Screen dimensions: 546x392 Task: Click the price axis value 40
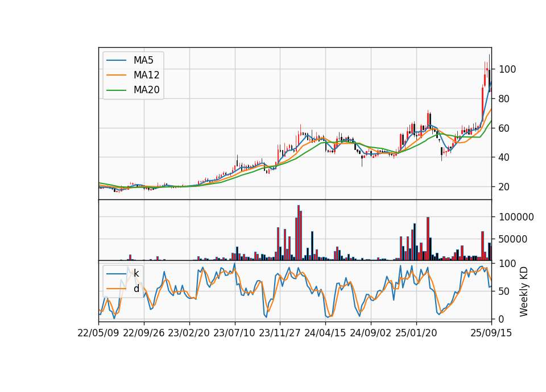[x=504, y=157]
